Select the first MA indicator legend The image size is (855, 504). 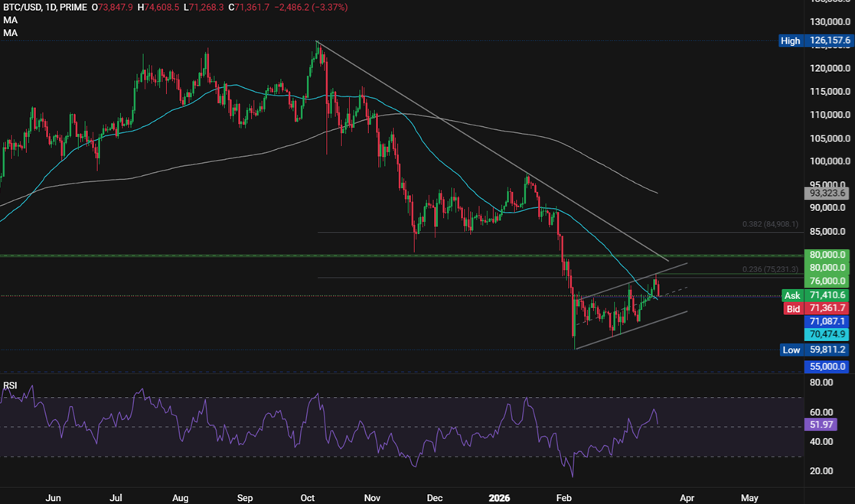pyautogui.click(x=11, y=20)
